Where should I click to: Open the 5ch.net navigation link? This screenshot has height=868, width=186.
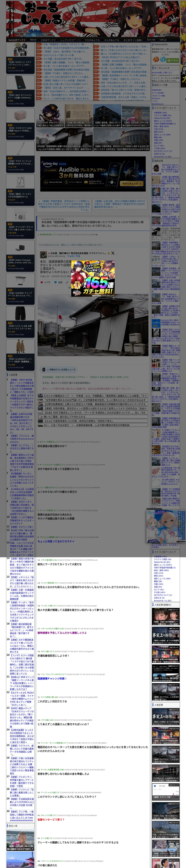point(151,40)
